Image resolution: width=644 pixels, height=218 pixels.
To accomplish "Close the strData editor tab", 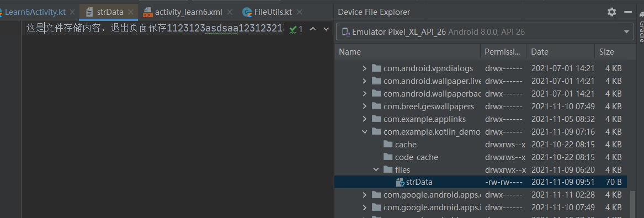I will coord(131,12).
